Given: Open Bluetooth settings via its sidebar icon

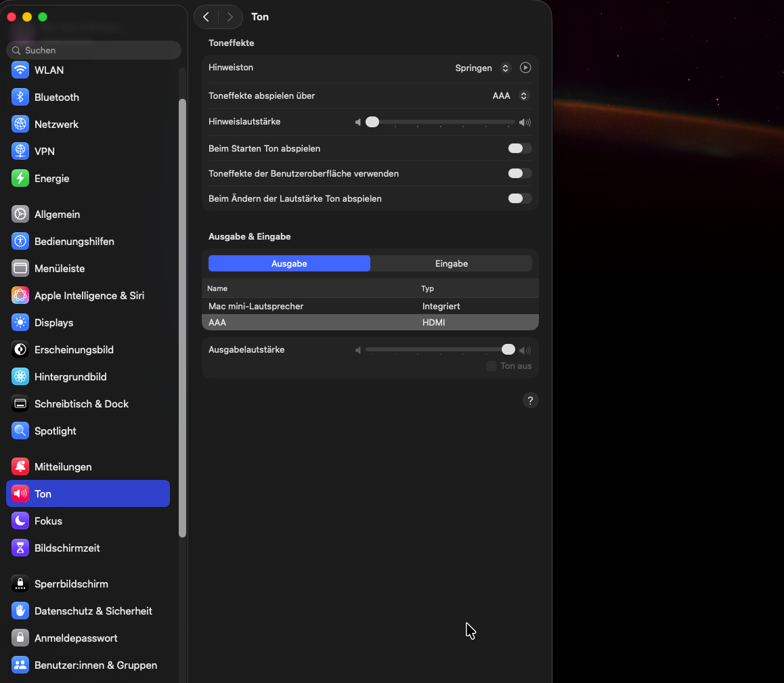Looking at the screenshot, I should click(x=20, y=97).
